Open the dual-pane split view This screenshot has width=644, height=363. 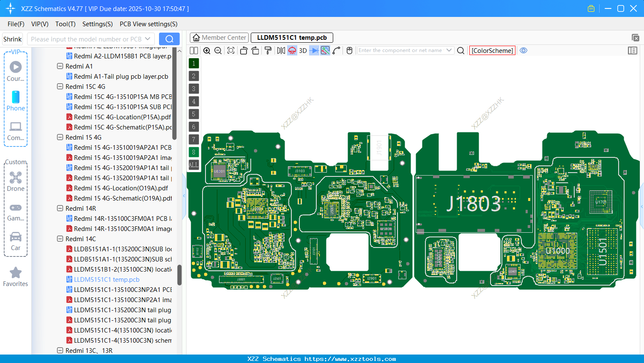pyautogui.click(x=193, y=50)
